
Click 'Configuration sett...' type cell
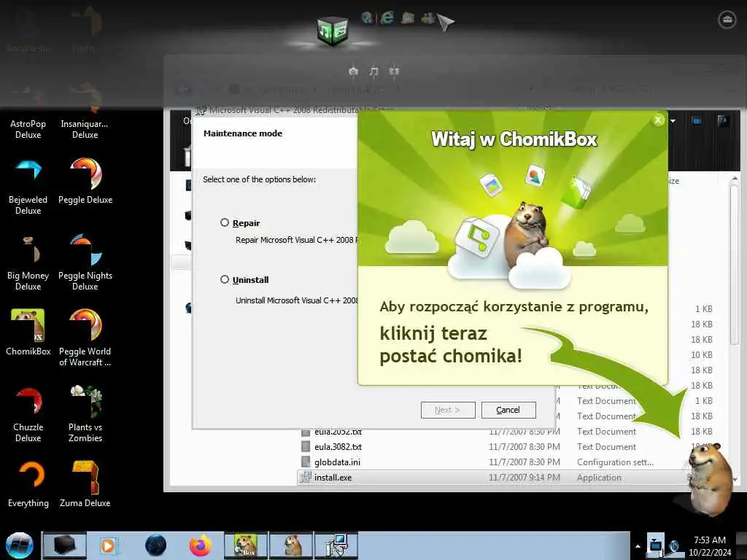615,462
